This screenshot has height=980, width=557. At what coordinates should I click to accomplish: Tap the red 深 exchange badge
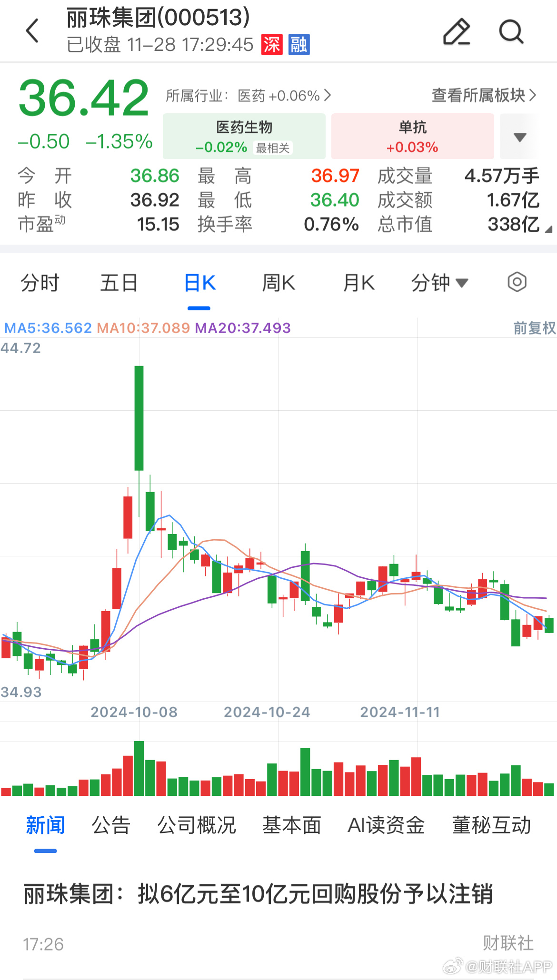pos(272,45)
